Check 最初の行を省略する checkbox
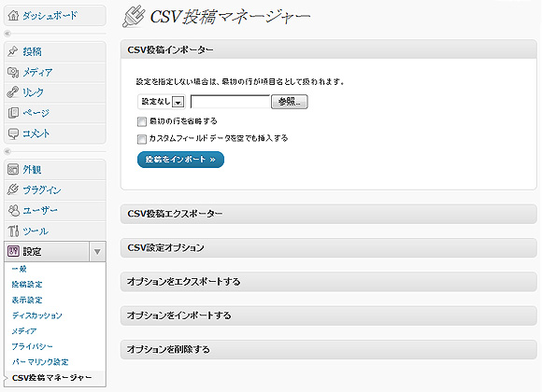Screen dimensions: 542x392 pyautogui.click(x=142, y=121)
